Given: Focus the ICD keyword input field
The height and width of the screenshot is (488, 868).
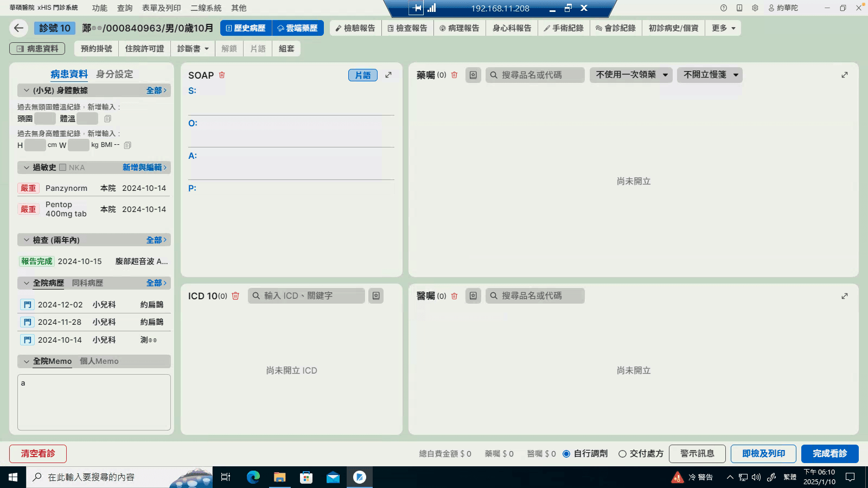Looking at the screenshot, I should tap(306, 296).
